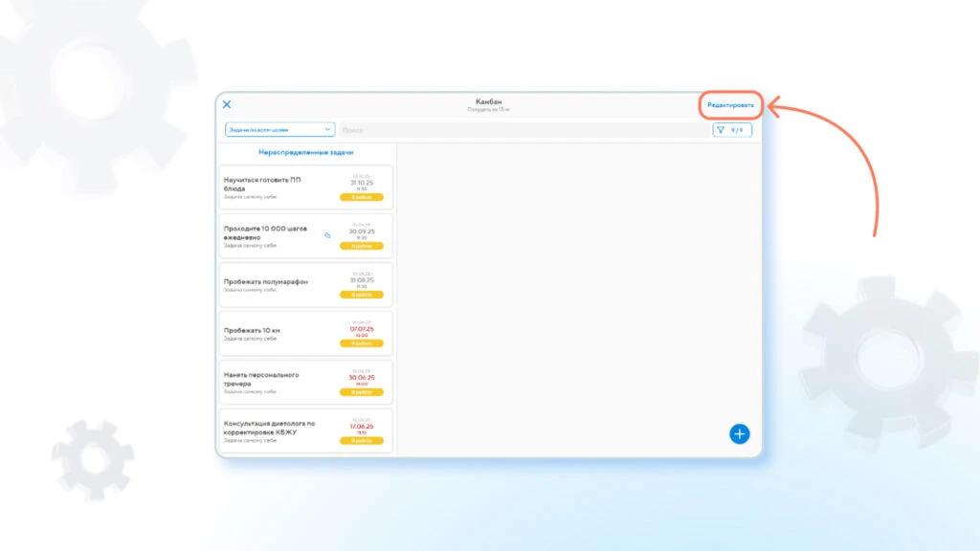Click the Редактировать link
The width and height of the screenshot is (980, 551).
[x=730, y=105]
